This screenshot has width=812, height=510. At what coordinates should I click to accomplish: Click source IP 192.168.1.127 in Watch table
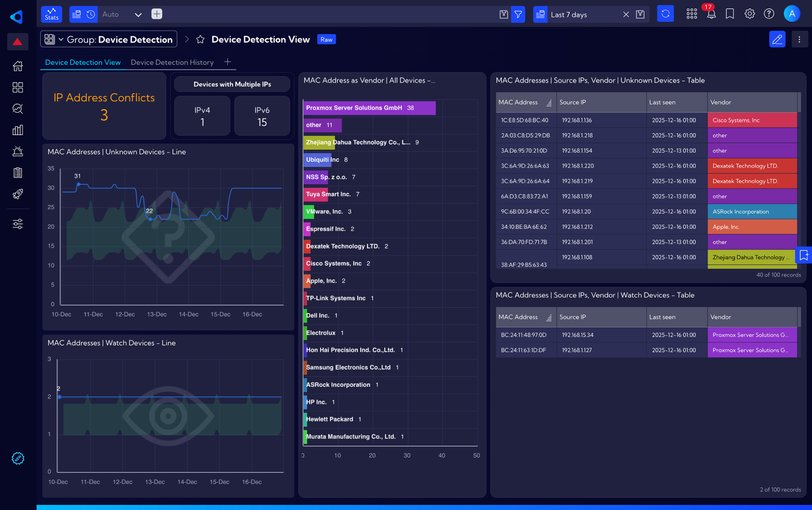pyautogui.click(x=577, y=350)
